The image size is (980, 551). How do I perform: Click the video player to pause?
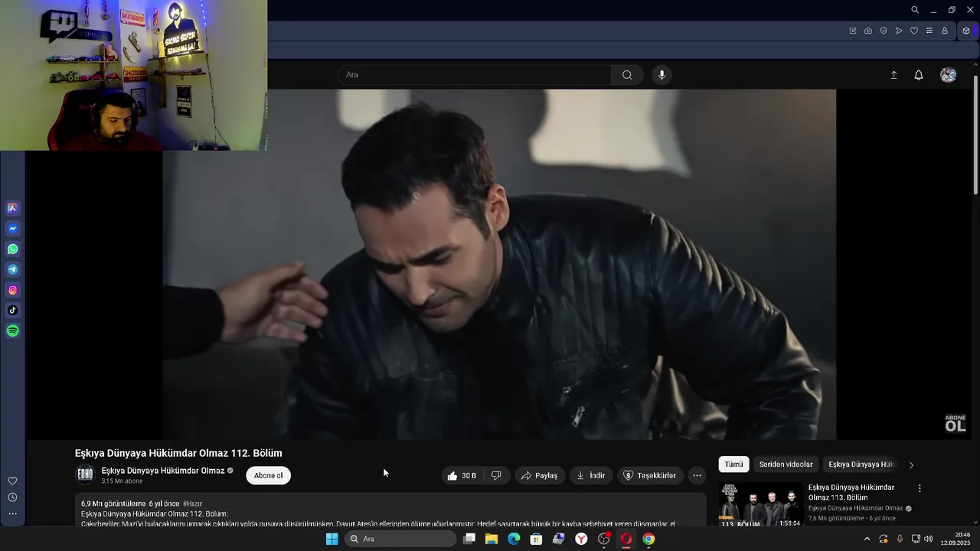[x=499, y=264]
